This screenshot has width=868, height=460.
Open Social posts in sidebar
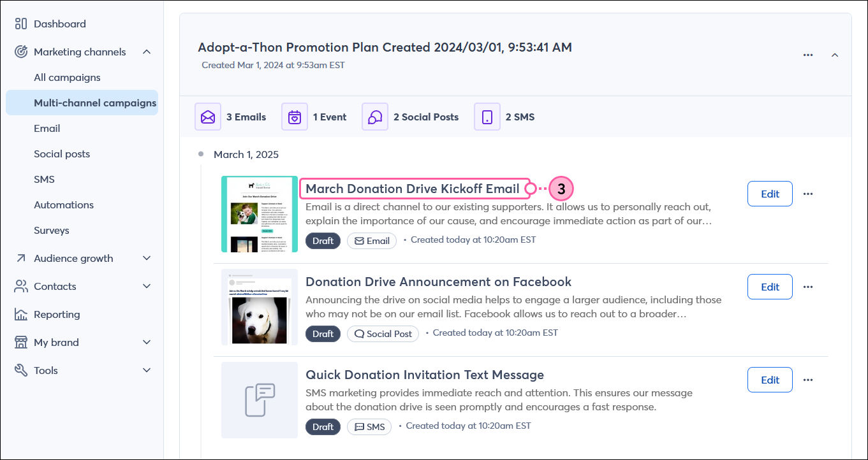click(62, 154)
